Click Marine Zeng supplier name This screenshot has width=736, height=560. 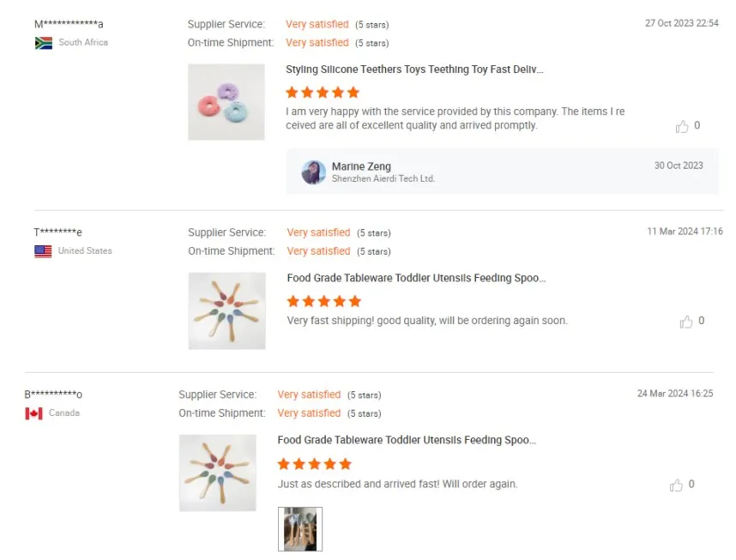[x=361, y=166]
